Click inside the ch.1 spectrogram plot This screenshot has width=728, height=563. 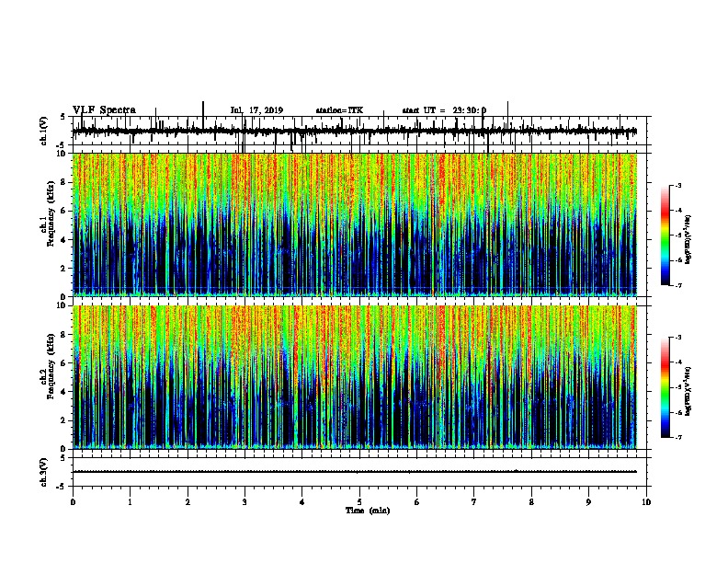[x=355, y=224]
